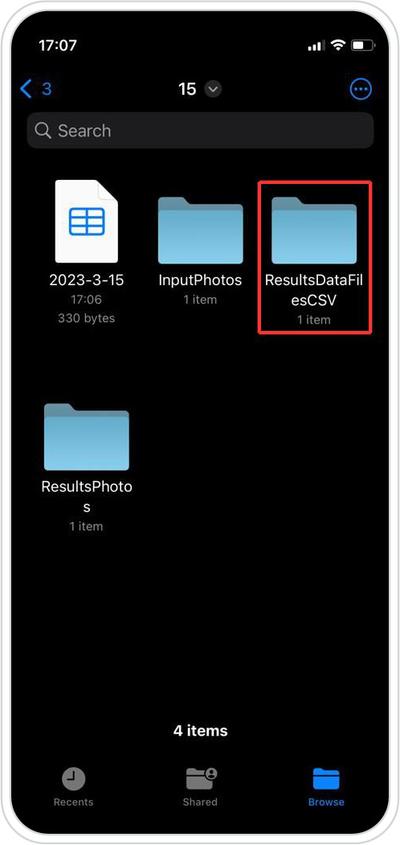Screen dimensions: 400x845
Task: Switch to the Browse tab label
Action: [x=326, y=802]
